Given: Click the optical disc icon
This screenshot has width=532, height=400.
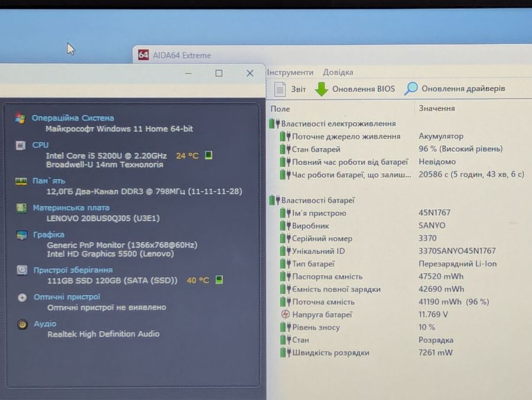Looking at the screenshot, I should point(22,298).
